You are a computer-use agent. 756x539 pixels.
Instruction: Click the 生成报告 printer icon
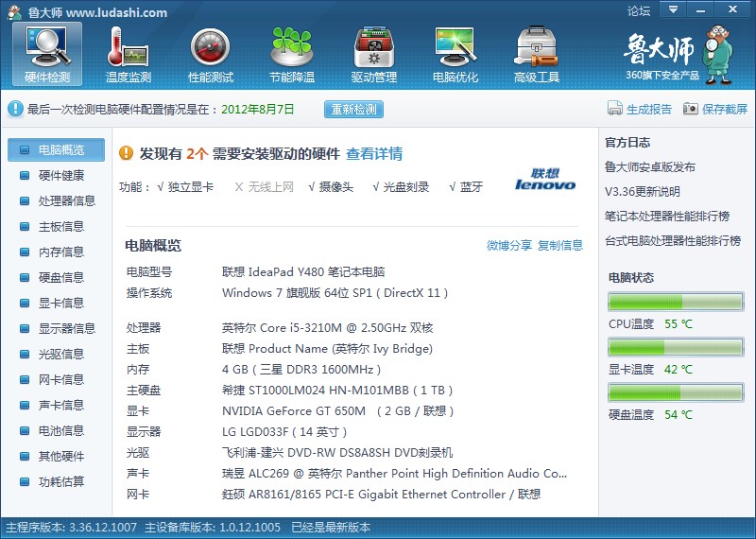(615, 109)
